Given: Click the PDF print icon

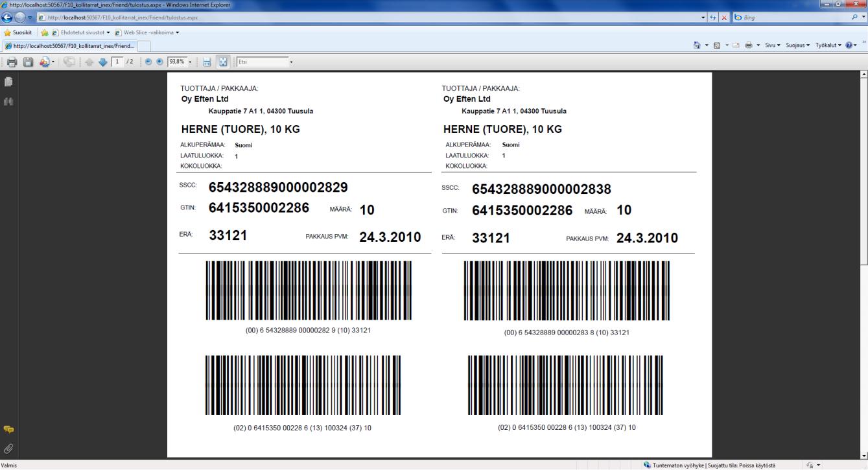Looking at the screenshot, I should tap(12, 62).
